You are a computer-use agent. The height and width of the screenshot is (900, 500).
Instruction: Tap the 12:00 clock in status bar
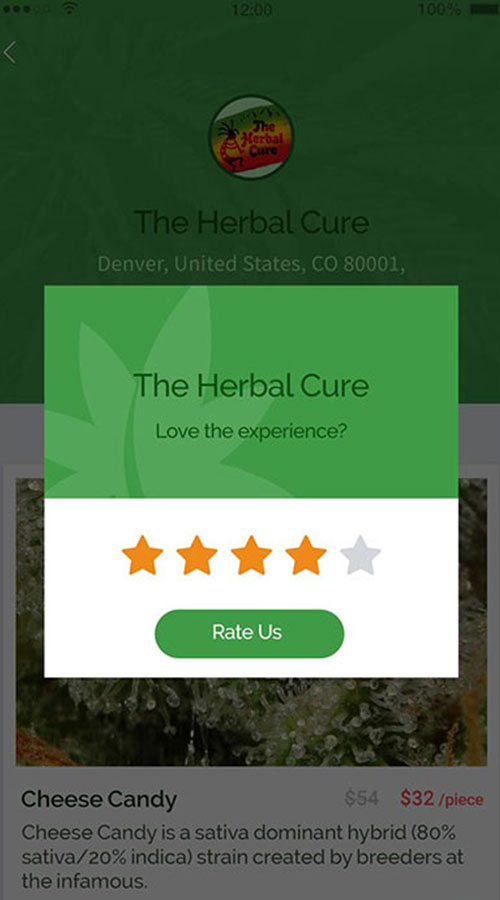click(x=252, y=9)
